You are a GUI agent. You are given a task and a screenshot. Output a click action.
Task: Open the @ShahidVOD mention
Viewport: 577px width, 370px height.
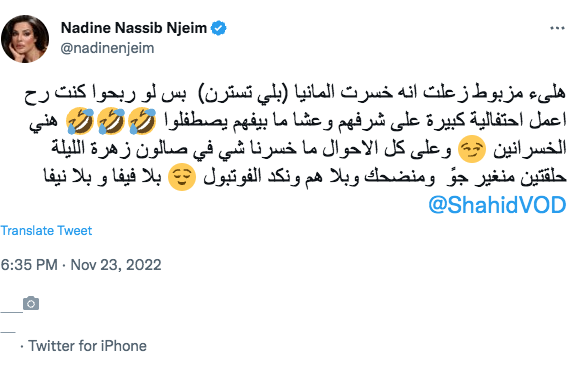click(x=497, y=205)
